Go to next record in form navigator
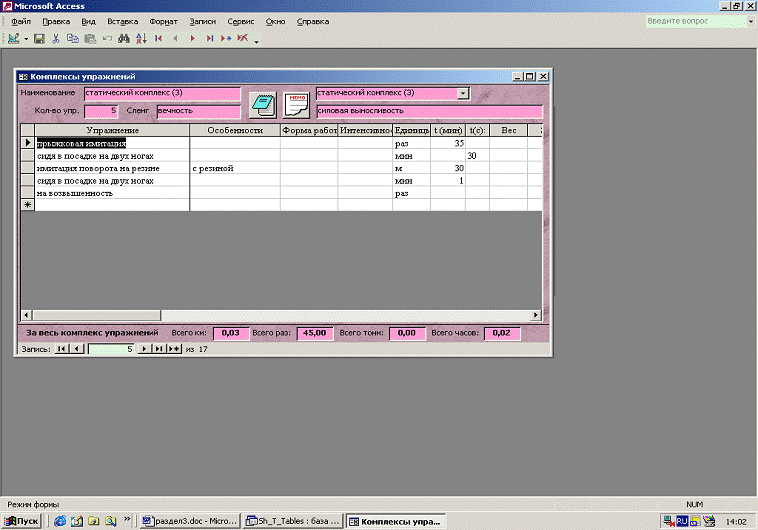This screenshot has height=530, width=758. click(x=144, y=348)
